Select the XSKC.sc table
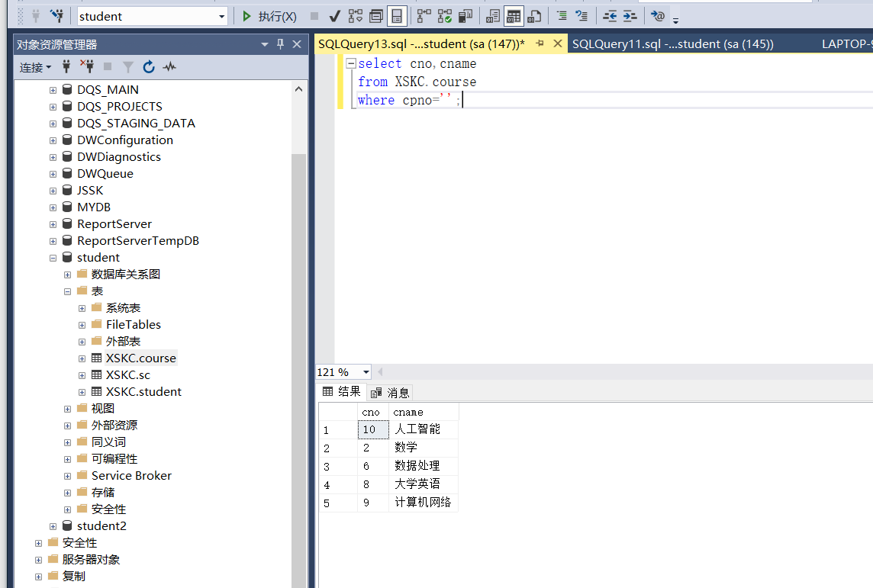873x588 pixels. tap(128, 375)
